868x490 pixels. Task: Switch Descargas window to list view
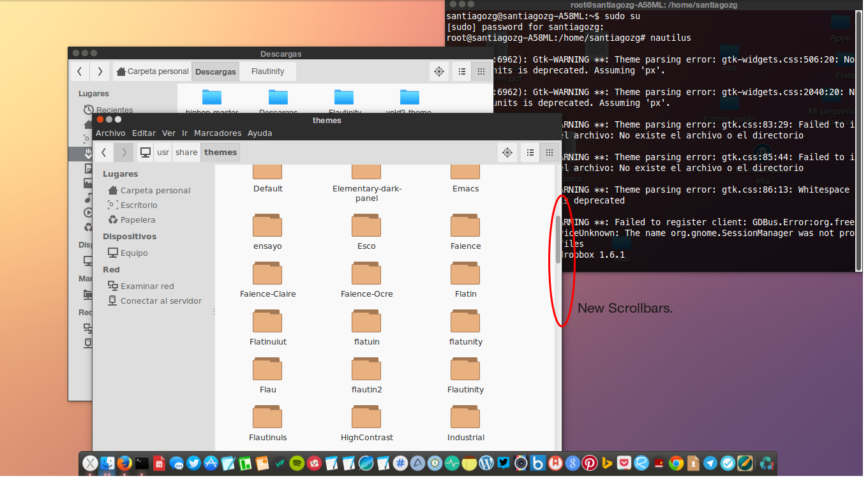click(x=462, y=71)
